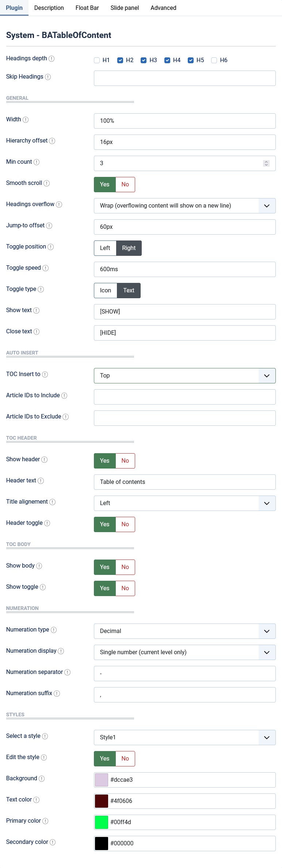This screenshot has width=282, height=868.
Task: Open the Advanced tab
Action: click(x=163, y=8)
